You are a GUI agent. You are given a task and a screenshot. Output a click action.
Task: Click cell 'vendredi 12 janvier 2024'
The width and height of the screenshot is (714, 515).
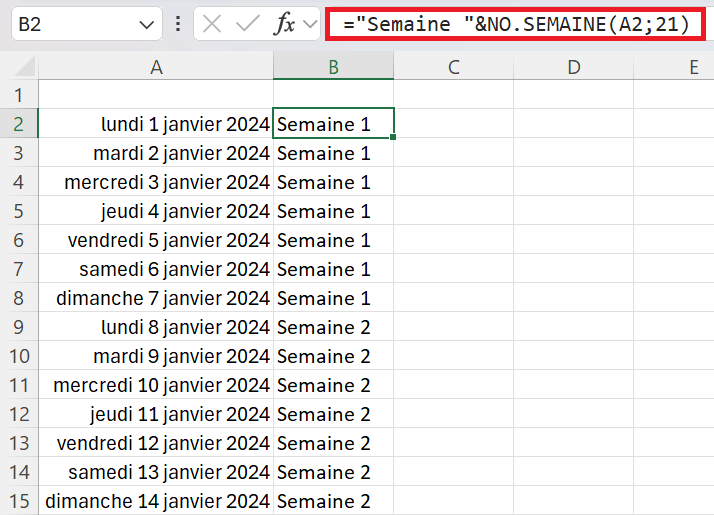(156, 443)
